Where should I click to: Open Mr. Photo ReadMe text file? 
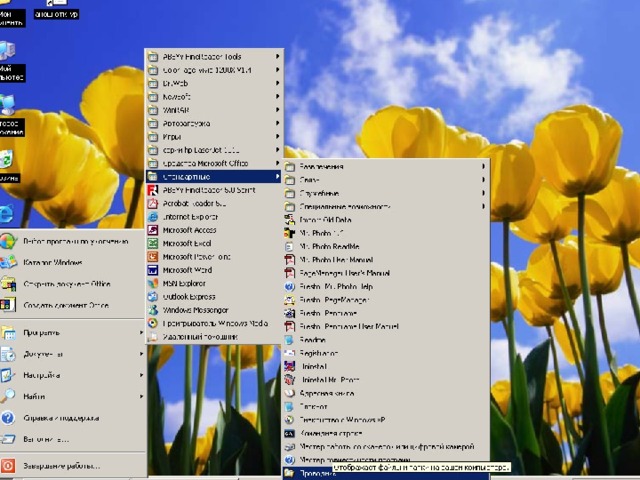(386, 247)
